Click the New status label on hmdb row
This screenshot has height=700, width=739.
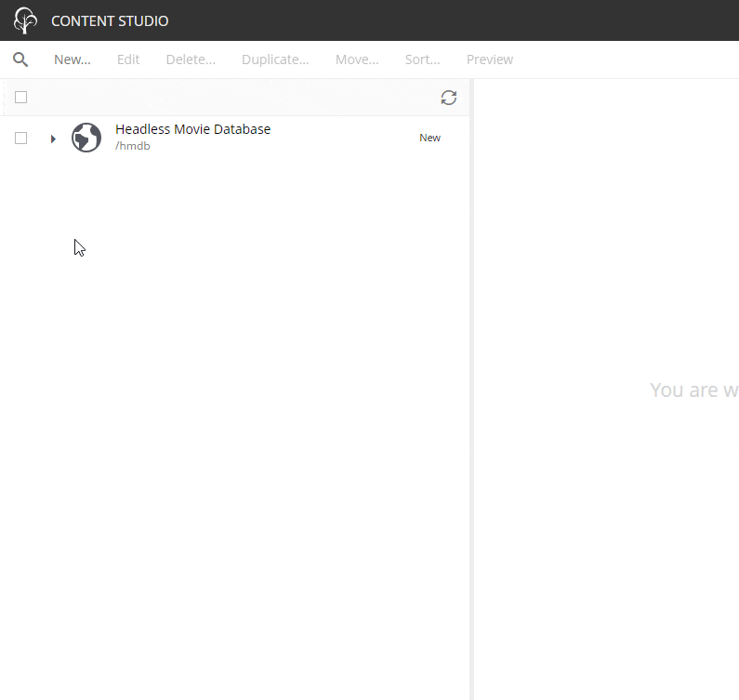point(429,138)
